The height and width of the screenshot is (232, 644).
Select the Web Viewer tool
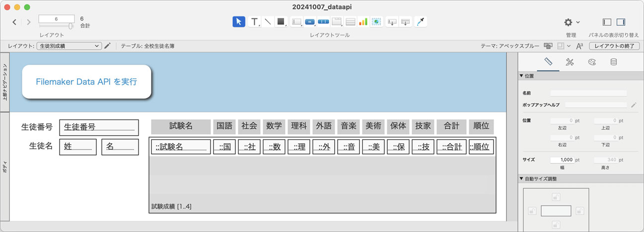376,21
